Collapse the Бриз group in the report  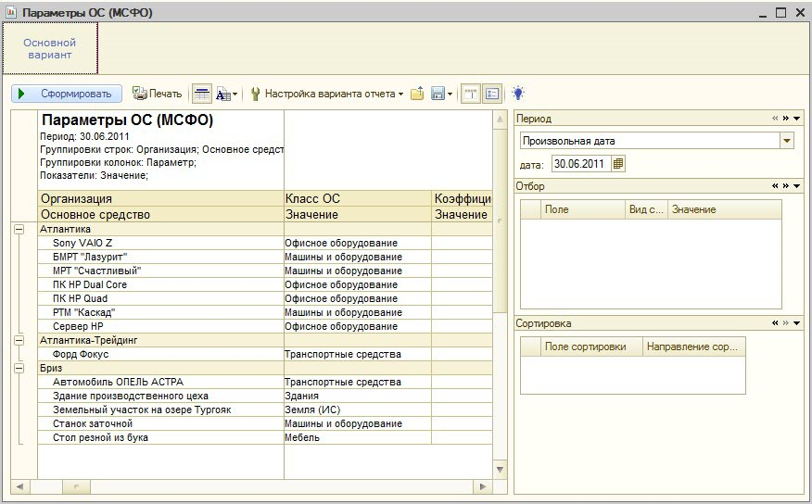(19, 368)
